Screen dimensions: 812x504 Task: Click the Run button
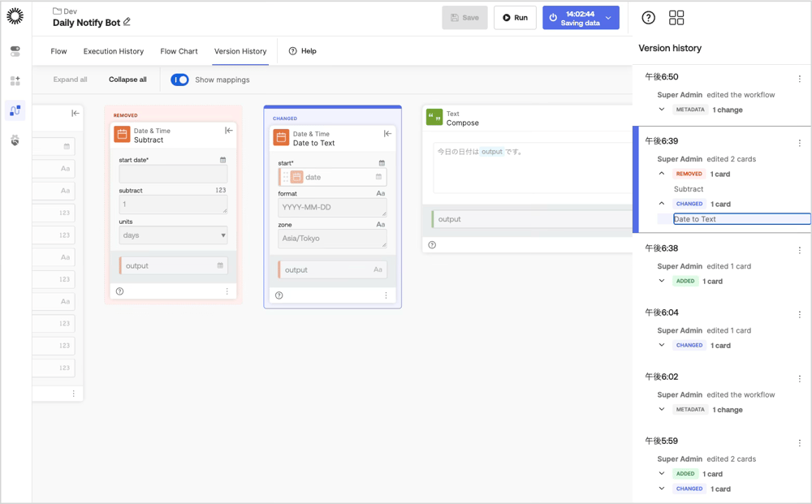coord(515,18)
